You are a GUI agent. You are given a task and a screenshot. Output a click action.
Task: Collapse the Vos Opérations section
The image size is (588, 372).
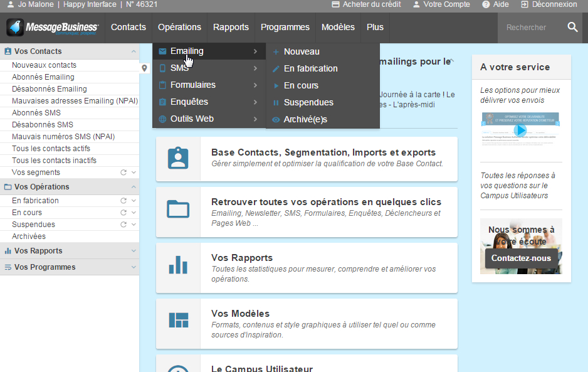click(x=134, y=187)
